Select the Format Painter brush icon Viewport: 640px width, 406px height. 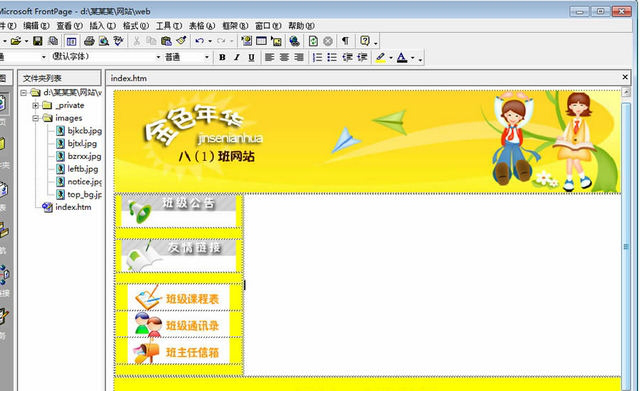[181, 41]
